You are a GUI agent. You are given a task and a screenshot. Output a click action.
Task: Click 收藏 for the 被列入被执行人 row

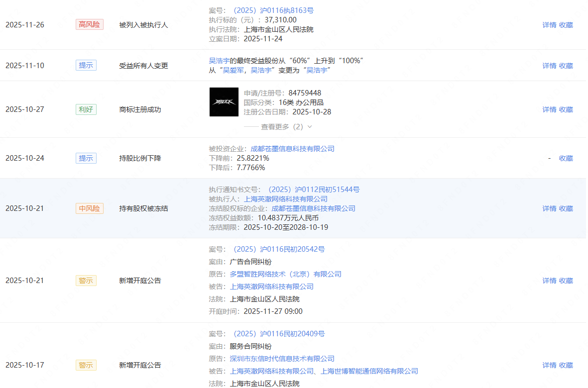pyautogui.click(x=566, y=25)
